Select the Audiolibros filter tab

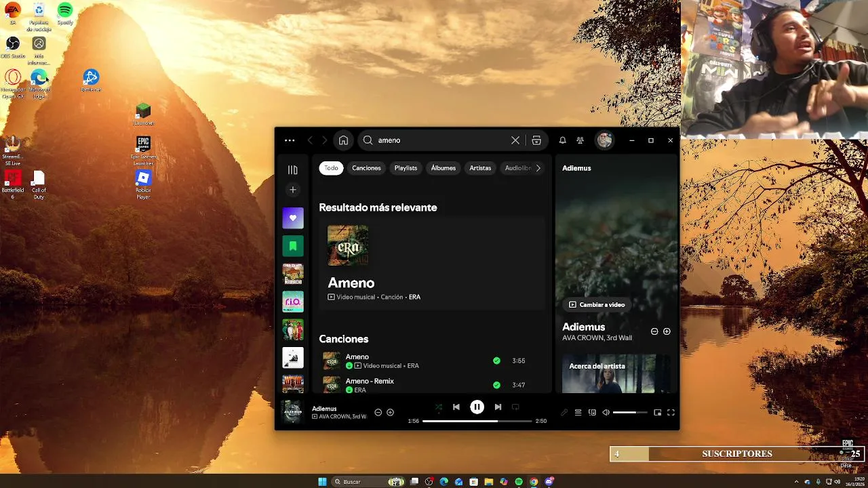coord(517,168)
